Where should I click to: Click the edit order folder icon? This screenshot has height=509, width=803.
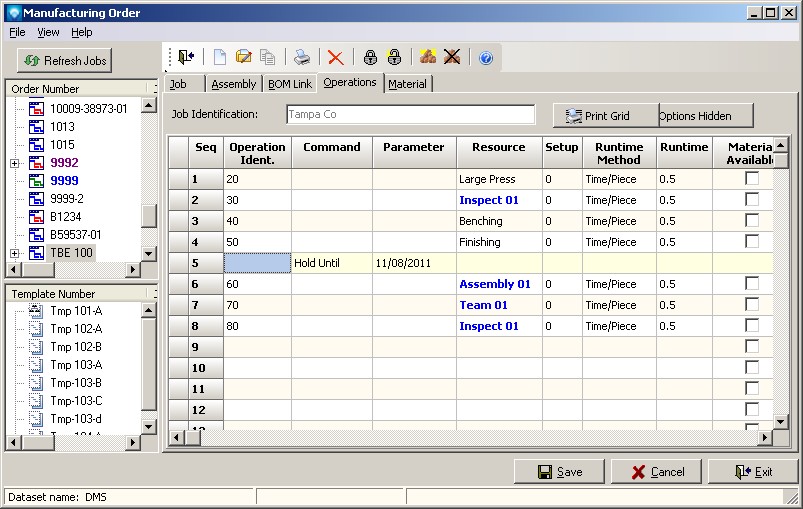pos(243,58)
